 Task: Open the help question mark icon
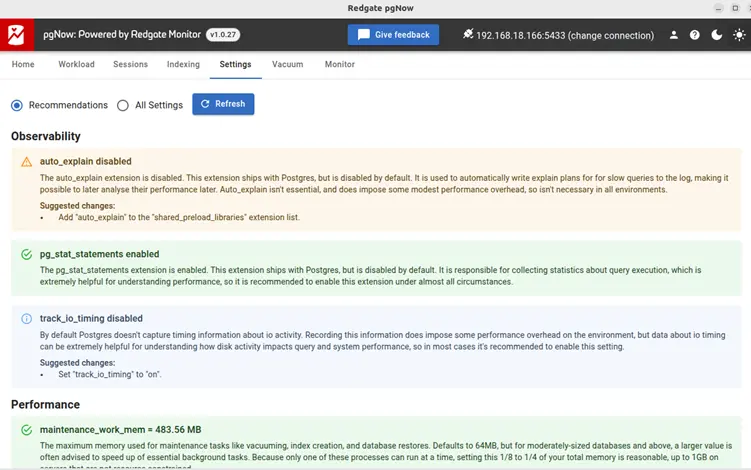[695, 35]
